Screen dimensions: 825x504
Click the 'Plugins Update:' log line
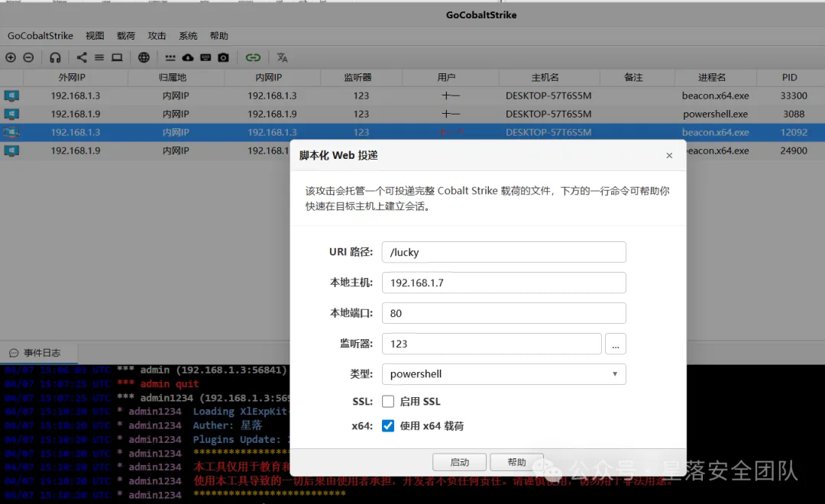[x=237, y=439]
